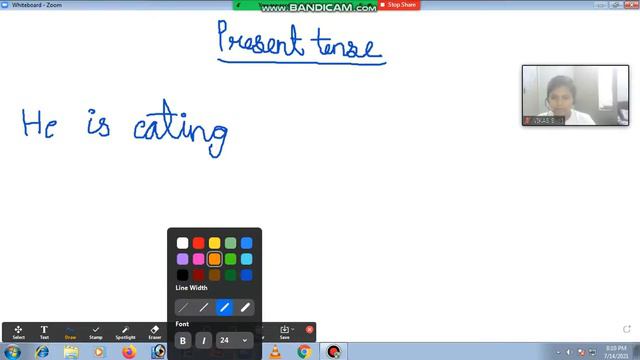The image size is (640, 360).
Task: Click the rotate arrow at whiteboard corner
Action: [x=627, y=329]
